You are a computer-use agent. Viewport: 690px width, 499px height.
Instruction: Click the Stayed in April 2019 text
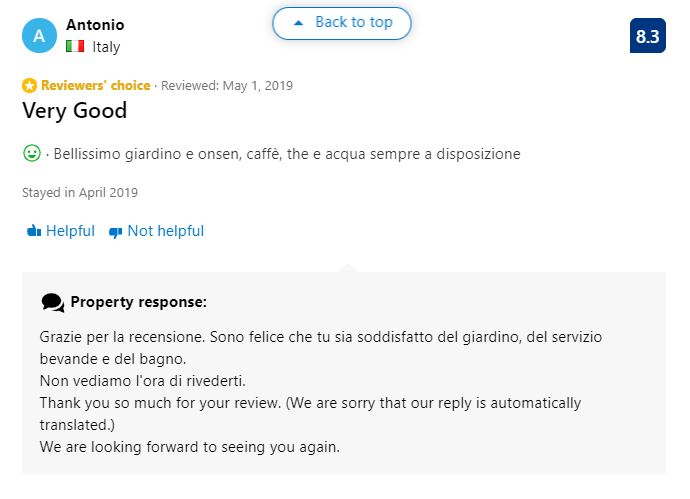point(80,192)
